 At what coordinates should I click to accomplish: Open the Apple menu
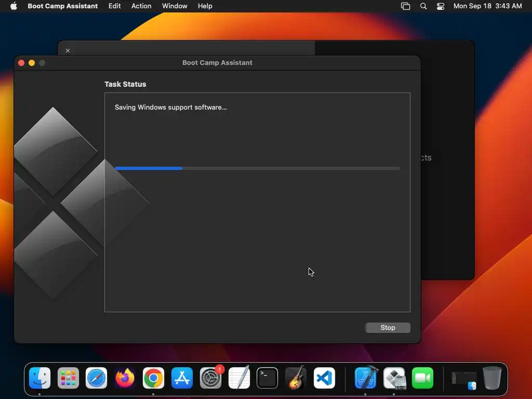[x=14, y=6]
